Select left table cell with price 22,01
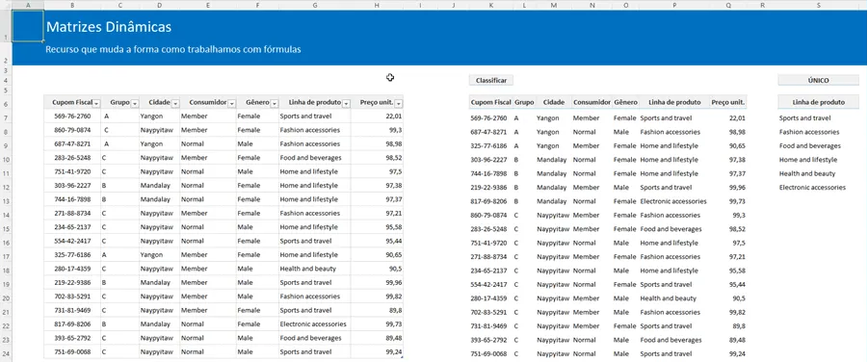The image size is (868, 362). pos(377,116)
